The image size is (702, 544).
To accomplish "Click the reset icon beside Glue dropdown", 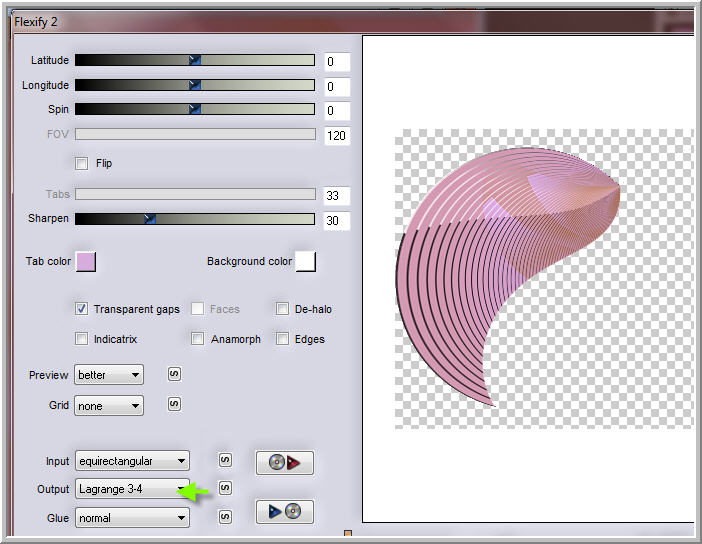I will coord(225,517).
